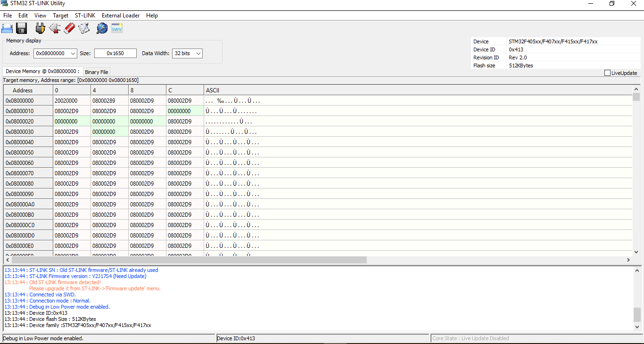Open the SWV viewer icon
Image resolution: width=644 pixels, height=344 pixels.
pos(116,28)
